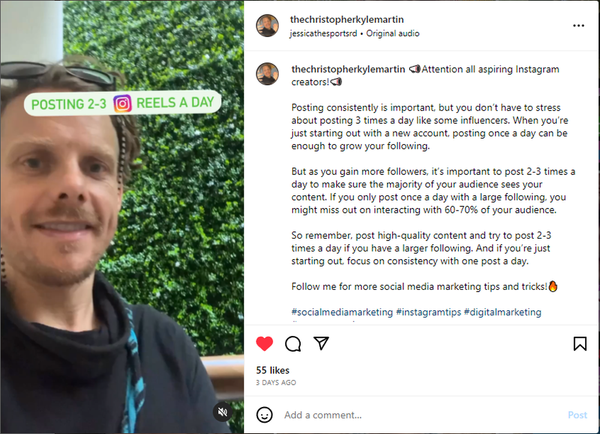Open the header profile picture avatar
Viewport: 600px width, 434px height.
(x=267, y=26)
